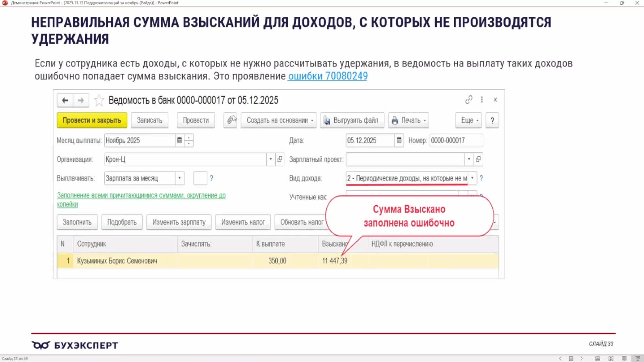Viewport: 644px width, 362px height.
Task: Open the three-dot menu in form header
Action: (482, 100)
